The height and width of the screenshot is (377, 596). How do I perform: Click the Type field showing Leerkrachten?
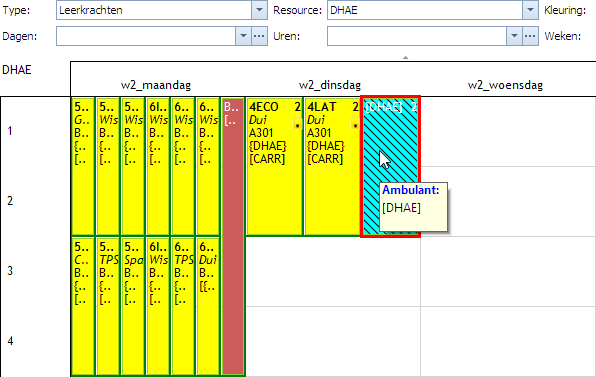click(x=154, y=10)
